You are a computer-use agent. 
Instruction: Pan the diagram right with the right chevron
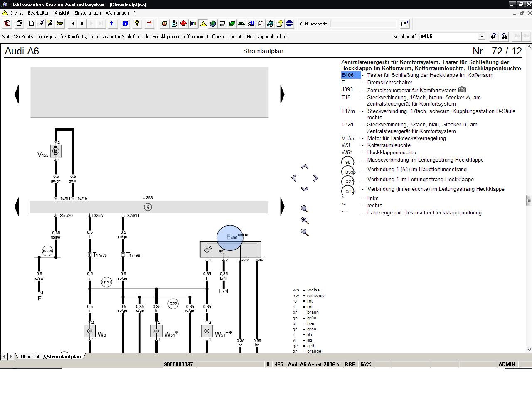(315, 178)
